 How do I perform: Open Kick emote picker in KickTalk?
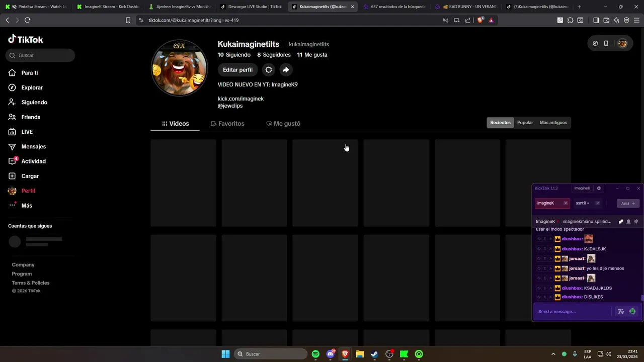(x=632, y=312)
